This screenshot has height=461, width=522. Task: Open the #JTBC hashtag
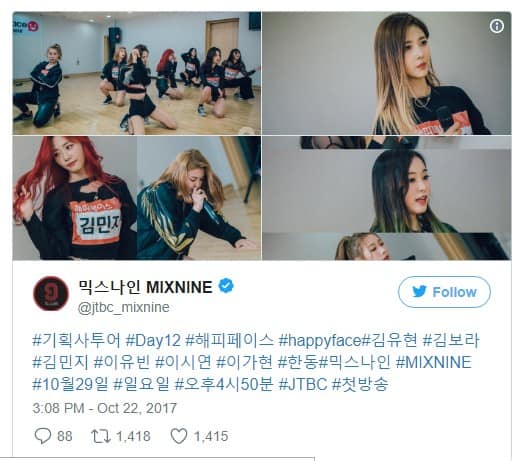(x=303, y=384)
